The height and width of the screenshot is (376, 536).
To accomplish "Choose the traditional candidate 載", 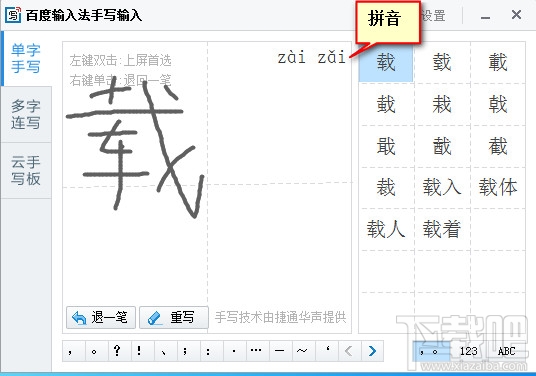I will pyautogui.click(x=498, y=63).
